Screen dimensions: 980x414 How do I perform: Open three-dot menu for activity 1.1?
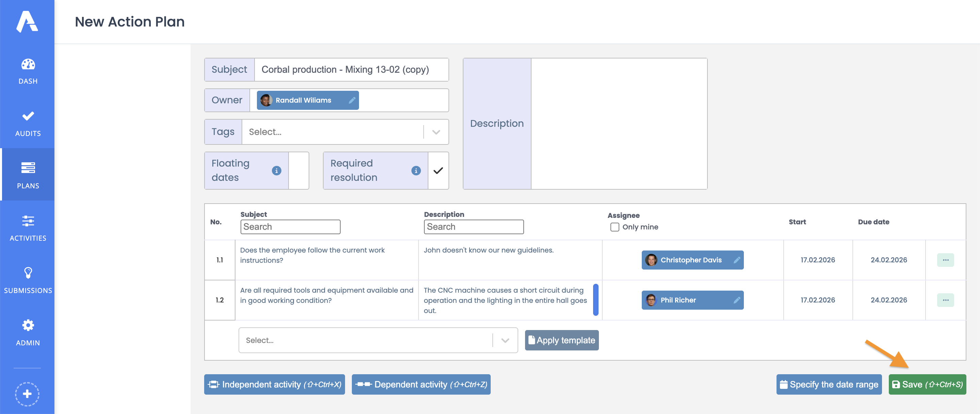(945, 260)
